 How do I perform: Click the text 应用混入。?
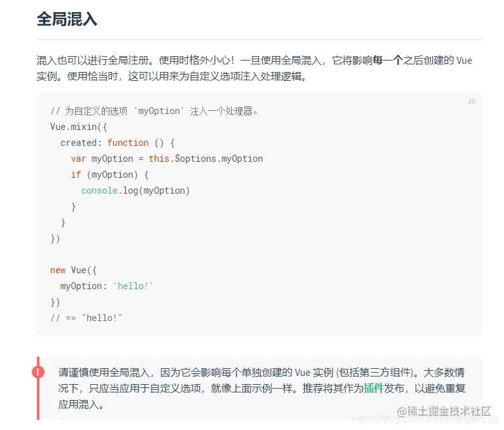click(x=81, y=405)
